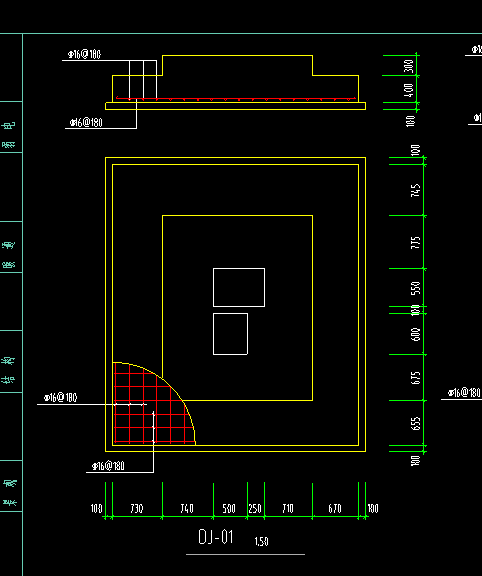Image resolution: width=482 pixels, height=576 pixels.
Task: Pick the 675 vertical dimension text
Action: click(x=416, y=378)
